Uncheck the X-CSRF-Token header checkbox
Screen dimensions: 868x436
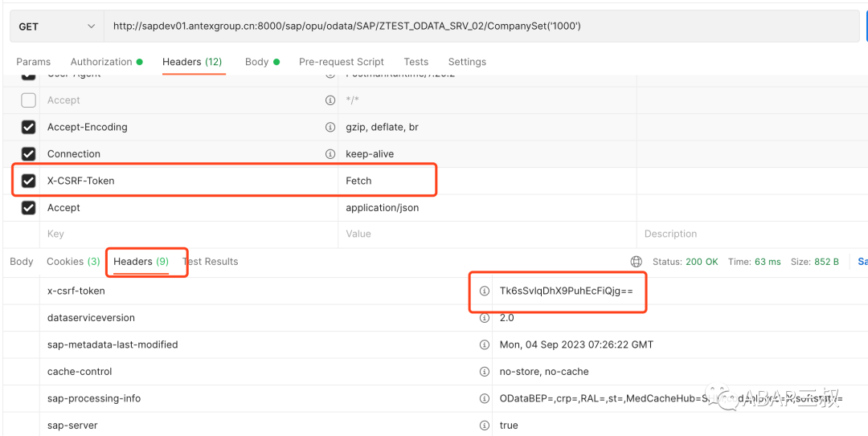pyautogui.click(x=28, y=181)
